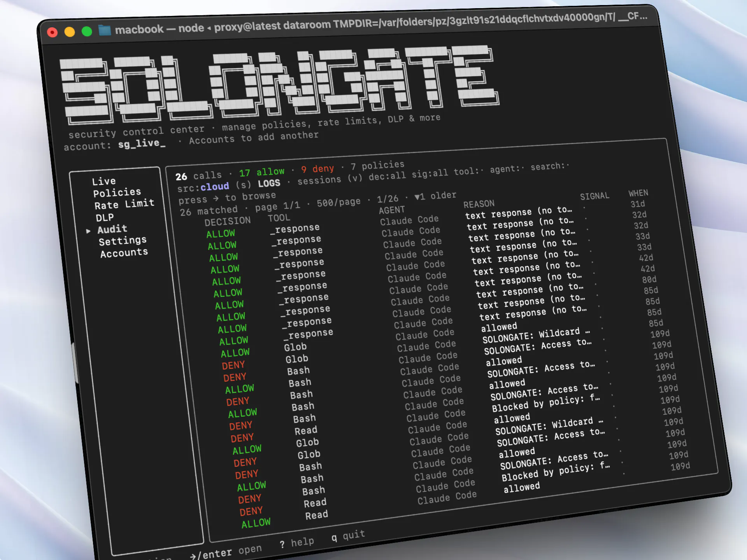Click the REASON column header
747x560 pixels.
pos(479,204)
